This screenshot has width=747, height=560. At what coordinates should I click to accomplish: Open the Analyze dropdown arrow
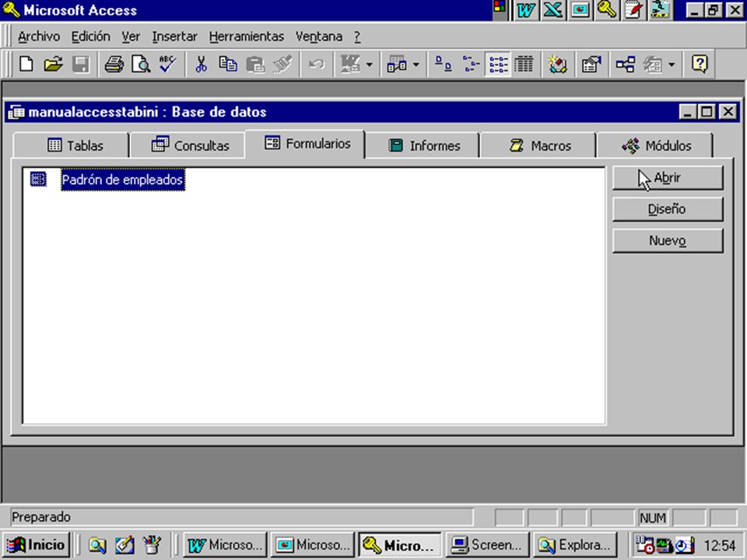[416, 64]
